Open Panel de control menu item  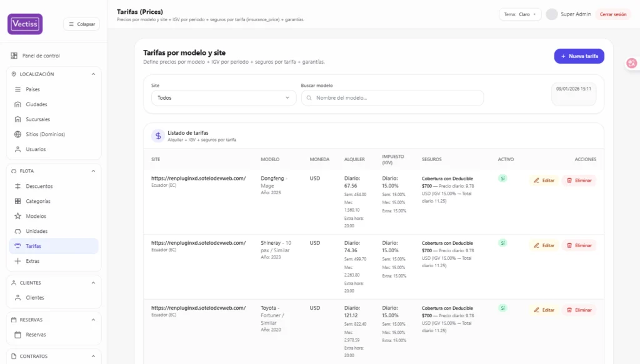pyautogui.click(x=41, y=56)
